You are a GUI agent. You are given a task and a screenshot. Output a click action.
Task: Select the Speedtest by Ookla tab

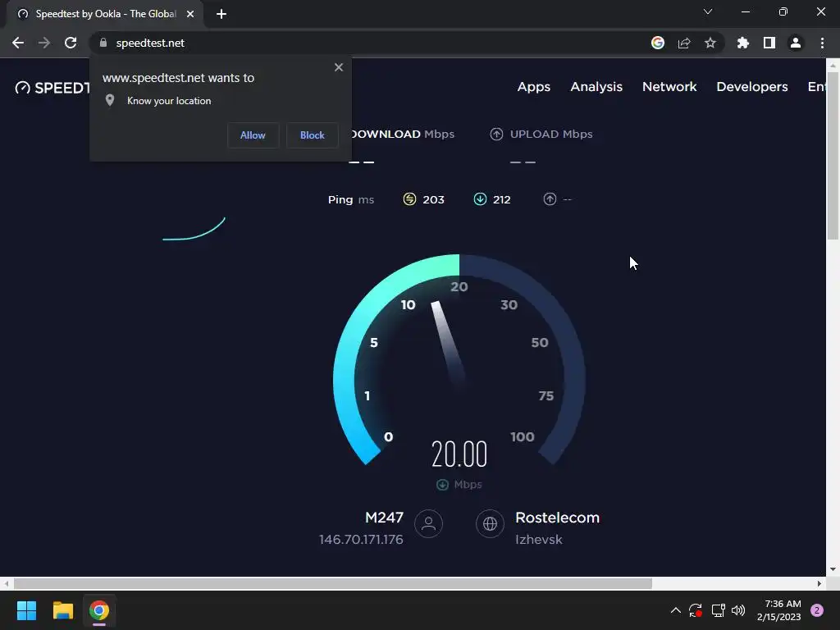tap(105, 14)
